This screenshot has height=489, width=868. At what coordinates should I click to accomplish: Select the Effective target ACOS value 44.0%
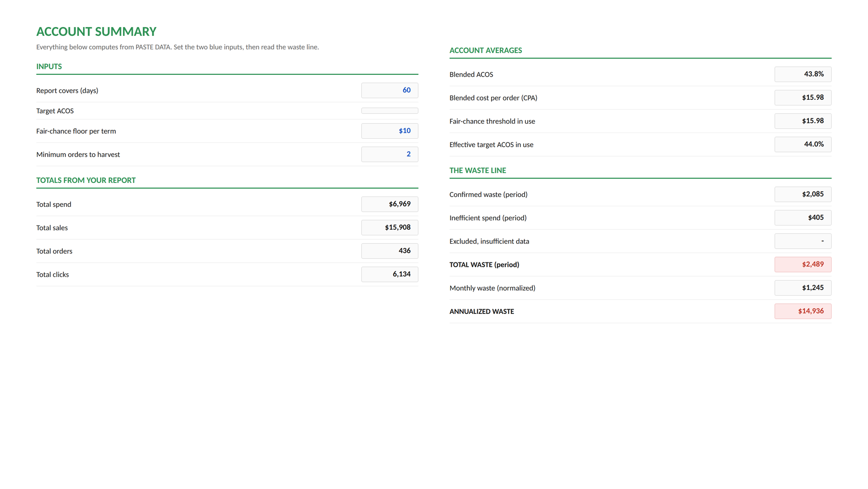[x=803, y=144]
